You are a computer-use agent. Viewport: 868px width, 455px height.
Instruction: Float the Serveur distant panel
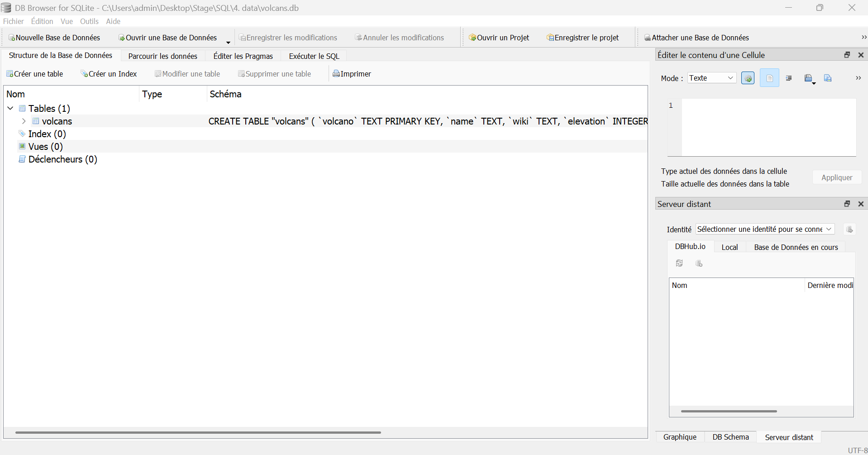tap(847, 204)
